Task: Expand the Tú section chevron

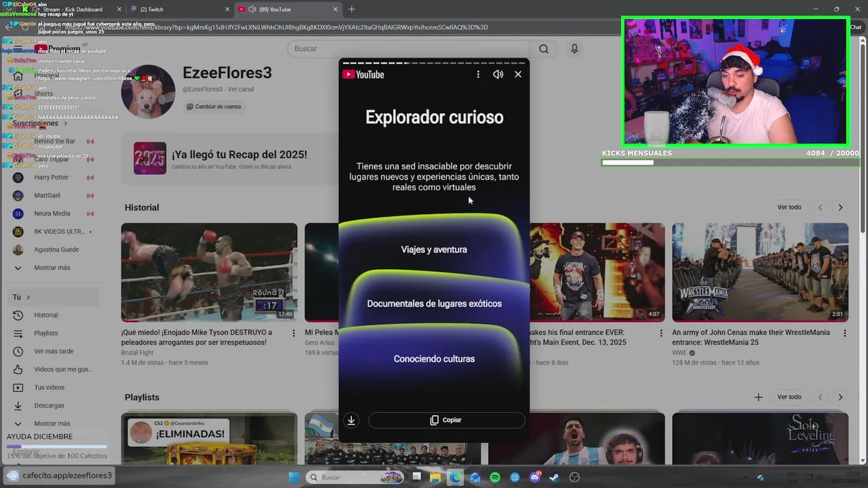Action: (x=28, y=297)
